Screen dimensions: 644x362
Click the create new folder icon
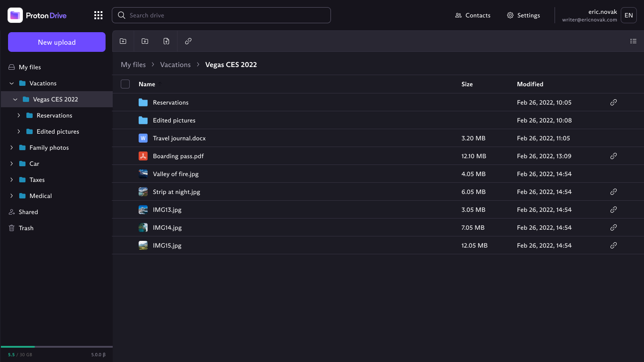[123, 41]
